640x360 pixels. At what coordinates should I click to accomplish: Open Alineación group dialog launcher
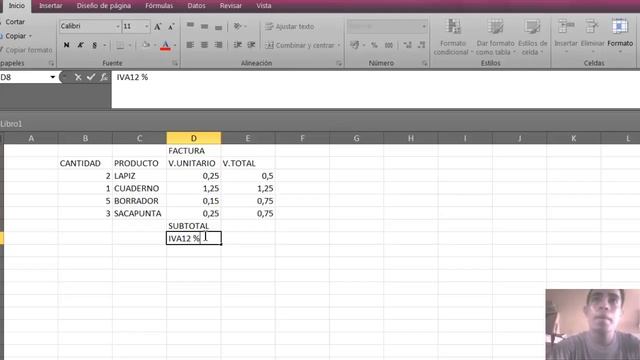coord(339,63)
